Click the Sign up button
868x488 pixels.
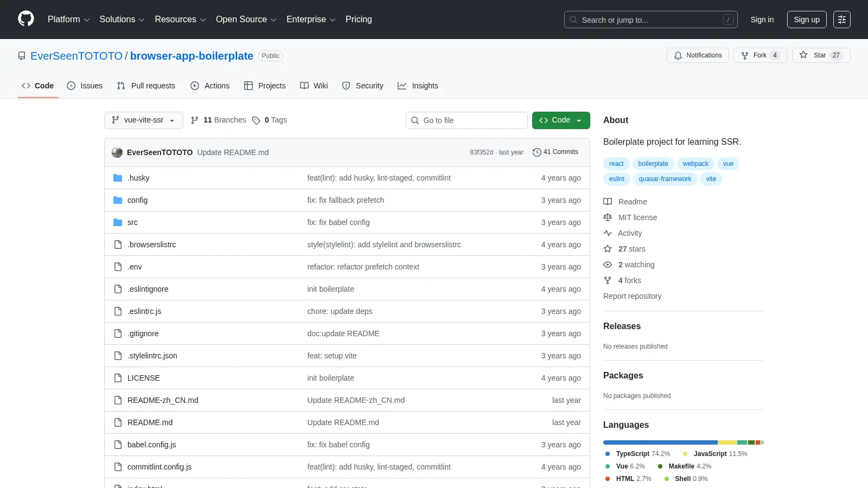click(807, 20)
